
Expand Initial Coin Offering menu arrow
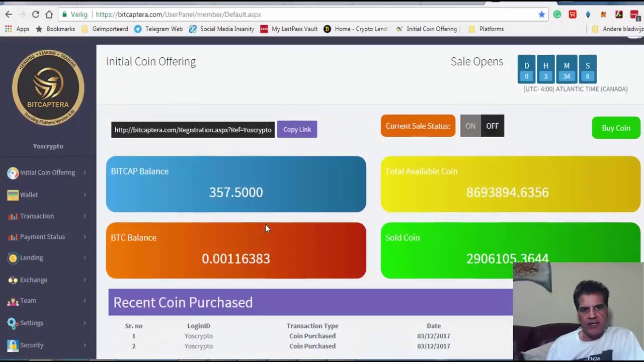pyautogui.click(x=85, y=172)
